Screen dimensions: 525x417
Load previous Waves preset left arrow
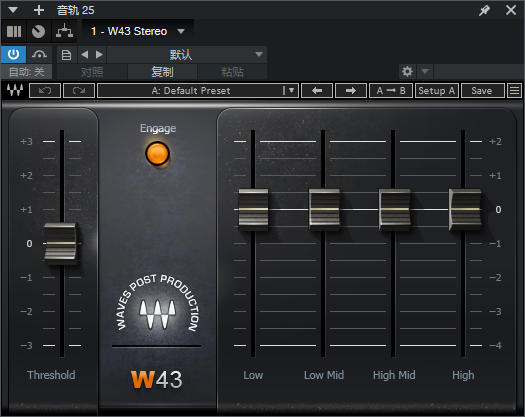click(x=317, y=91)
